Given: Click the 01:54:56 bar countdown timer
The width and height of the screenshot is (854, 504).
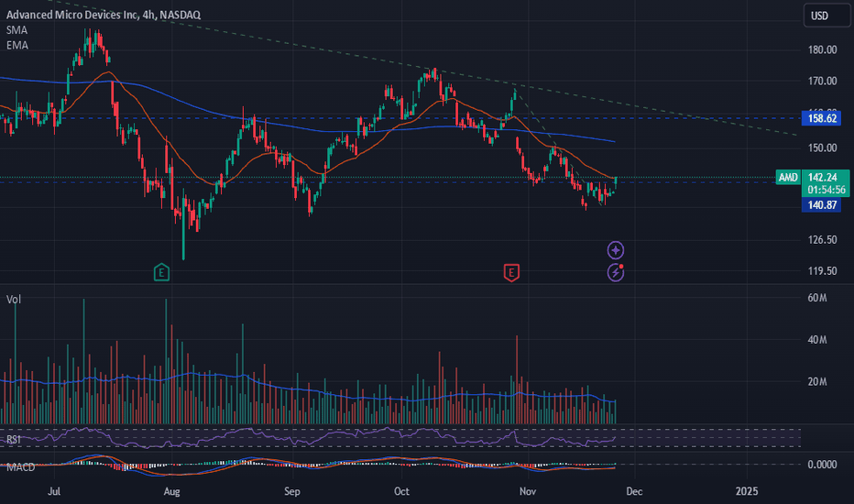Looking at the screenshot, I should pyautogui.click(x=827, y=190).
